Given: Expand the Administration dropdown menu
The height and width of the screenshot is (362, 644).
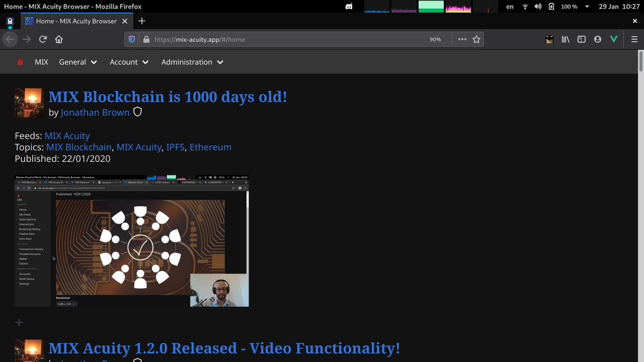Looking at the screenshot, I should 192,62.
